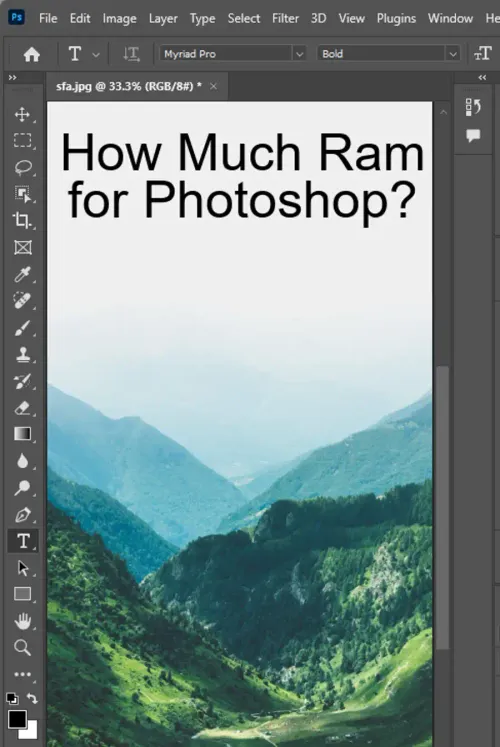Screen dimensions: 500x747
Task: Open the Type menu
Action: coord(202,18)
